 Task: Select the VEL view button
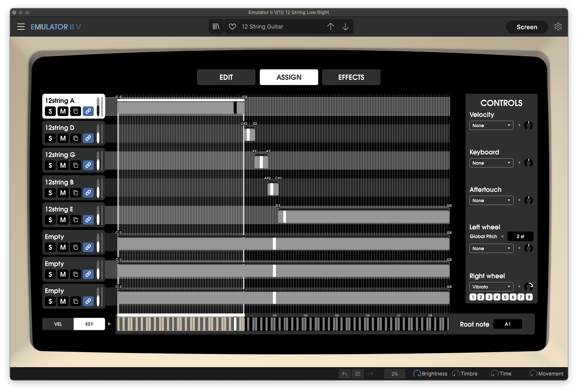tap(58, 324)
